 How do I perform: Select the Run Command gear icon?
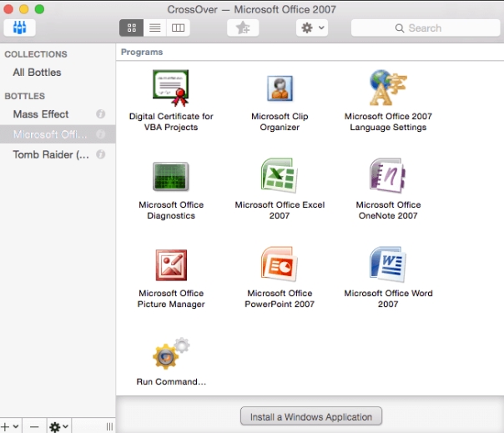tap(171, 353)
